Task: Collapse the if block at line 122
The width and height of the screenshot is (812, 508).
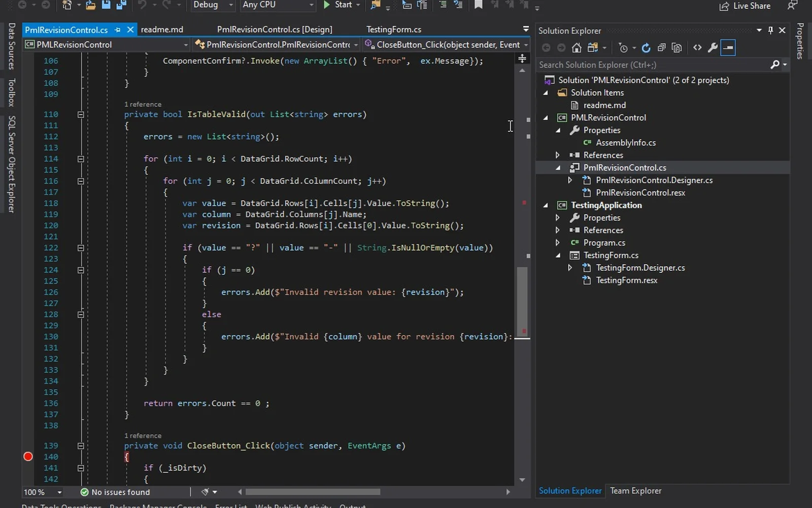Action: [x=81, y=248]
